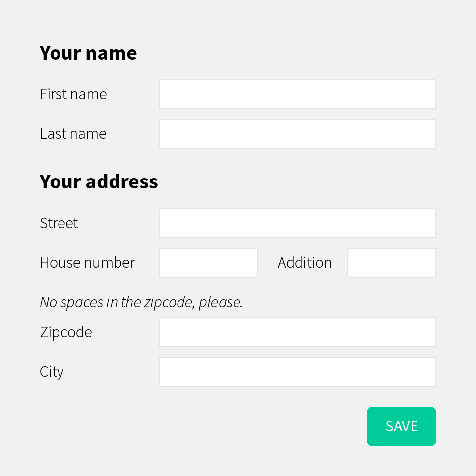Screen dimensions: 476x476
Task: Click the Zipcode label
Action: (65, 332)
